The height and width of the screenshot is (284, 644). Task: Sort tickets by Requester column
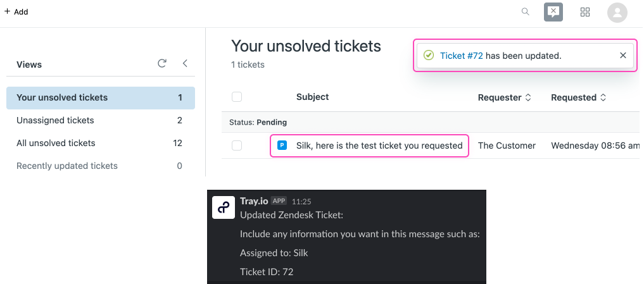(504, 97)
